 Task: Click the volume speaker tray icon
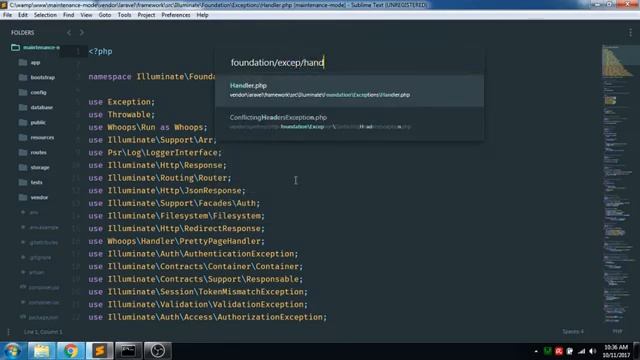coord(593,351)
